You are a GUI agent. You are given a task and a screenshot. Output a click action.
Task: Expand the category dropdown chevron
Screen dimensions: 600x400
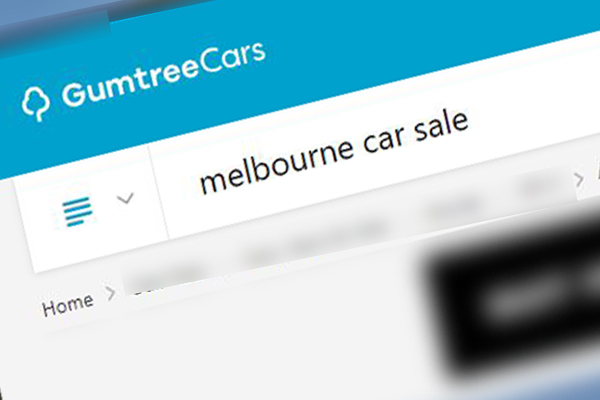126,198
